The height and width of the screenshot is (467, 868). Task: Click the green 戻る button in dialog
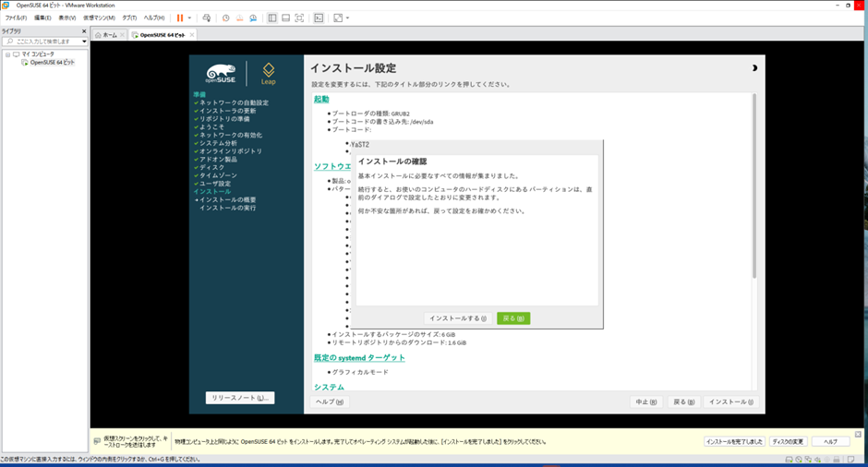click(513, 318)
